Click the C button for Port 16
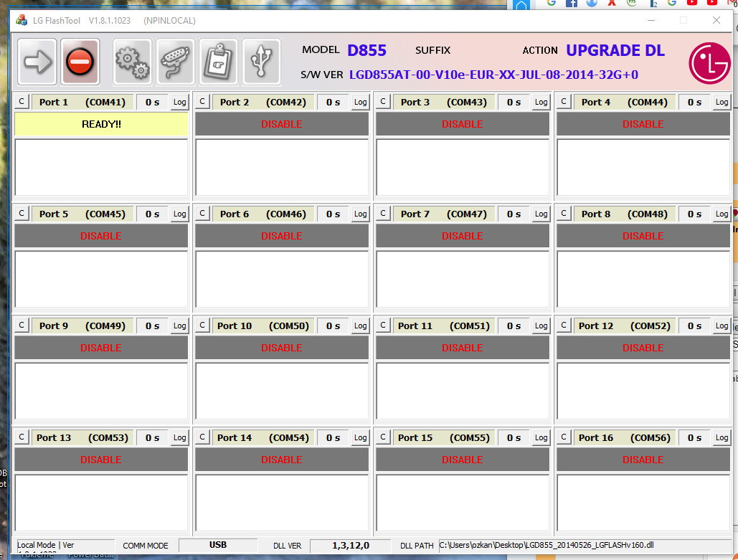 [564, 437]
